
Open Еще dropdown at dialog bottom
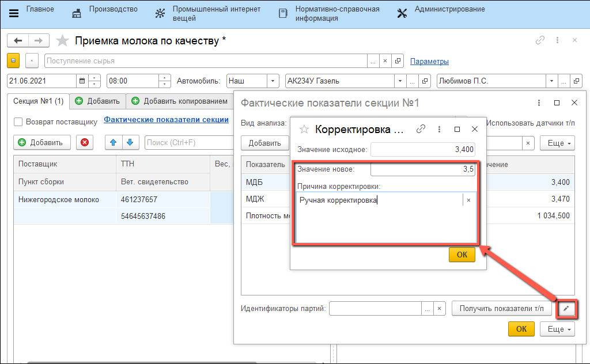click(x=557, y=329)
